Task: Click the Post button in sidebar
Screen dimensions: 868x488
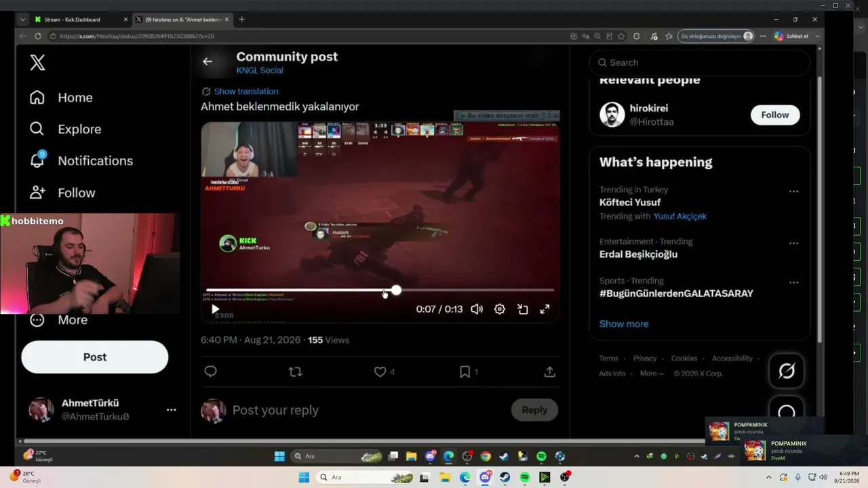Action: [x=95, y=357]
